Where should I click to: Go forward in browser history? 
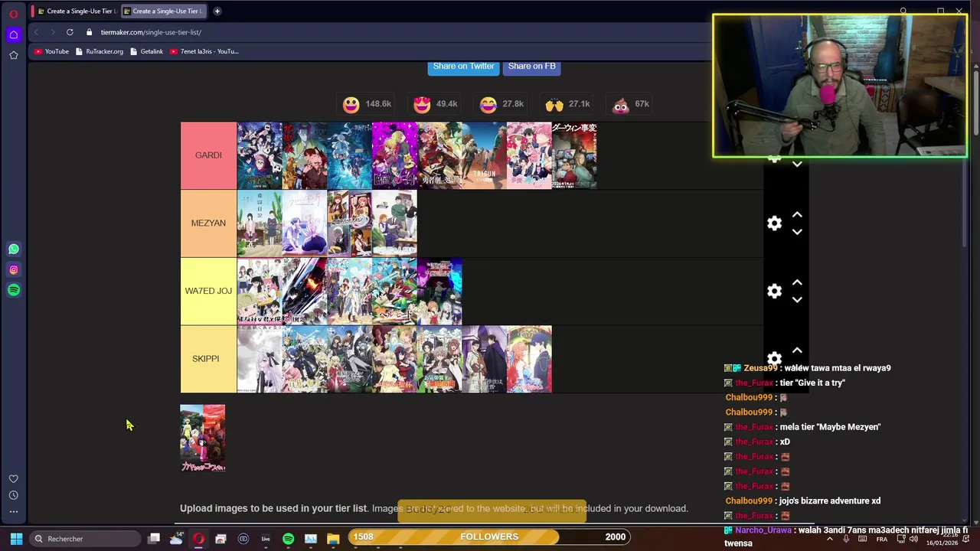click(53, 32)
